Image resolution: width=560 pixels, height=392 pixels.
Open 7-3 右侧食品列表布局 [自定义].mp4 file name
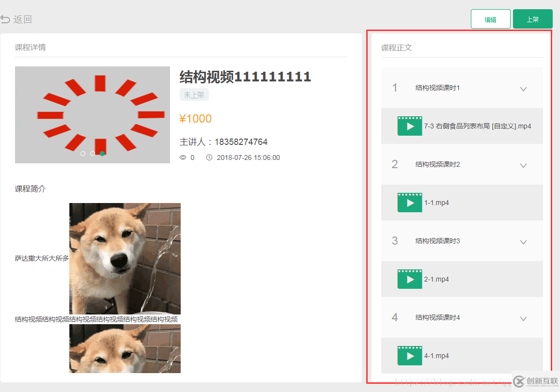click(478, 126)
